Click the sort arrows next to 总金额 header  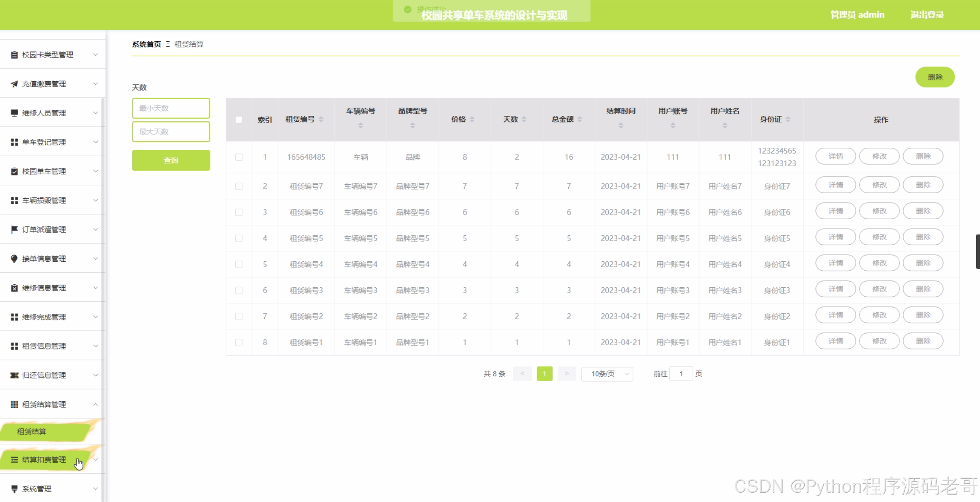point(580,119)
